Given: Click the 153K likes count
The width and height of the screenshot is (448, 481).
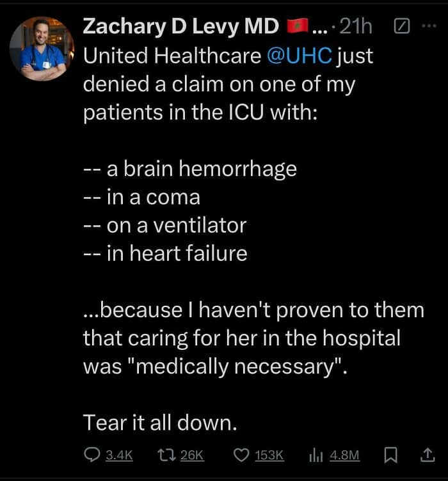Looking at the screenshot, I should (x=269, y=455).
